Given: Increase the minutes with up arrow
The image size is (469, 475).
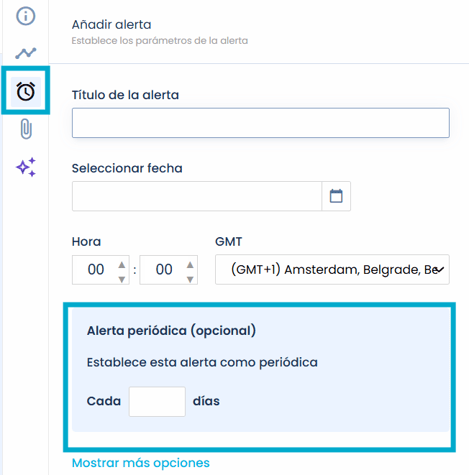Looking at the screenshot, I should tap(190, 265).
